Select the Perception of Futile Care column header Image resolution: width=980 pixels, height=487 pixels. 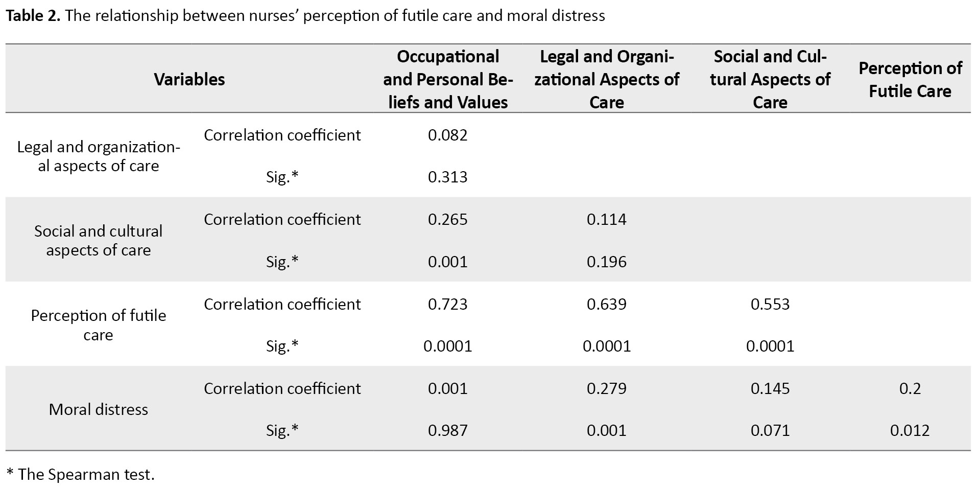[x=910, y=79]
